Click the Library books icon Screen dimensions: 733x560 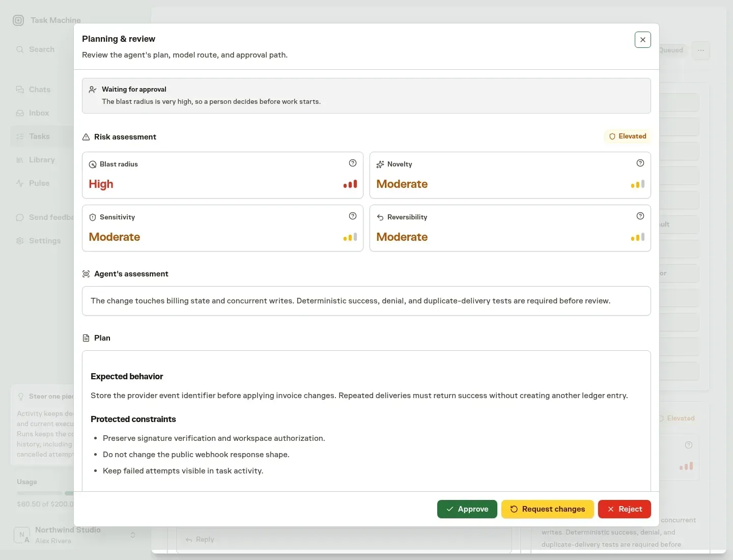click(20, 160)
